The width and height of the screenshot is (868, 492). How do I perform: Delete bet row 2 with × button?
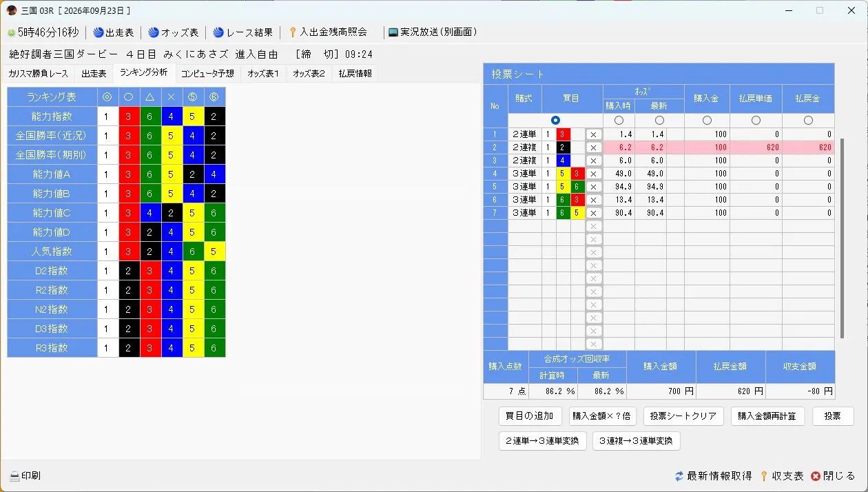[593, 147]
